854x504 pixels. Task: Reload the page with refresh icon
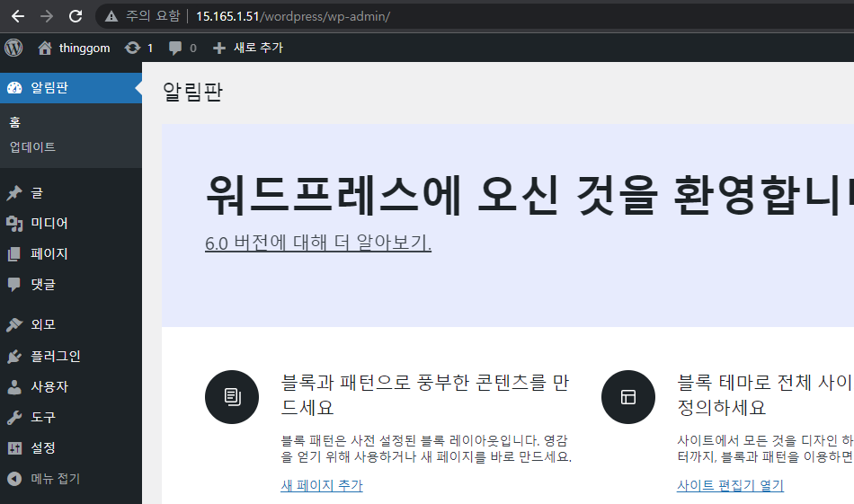pyautogui.click(x=76, y=16)
